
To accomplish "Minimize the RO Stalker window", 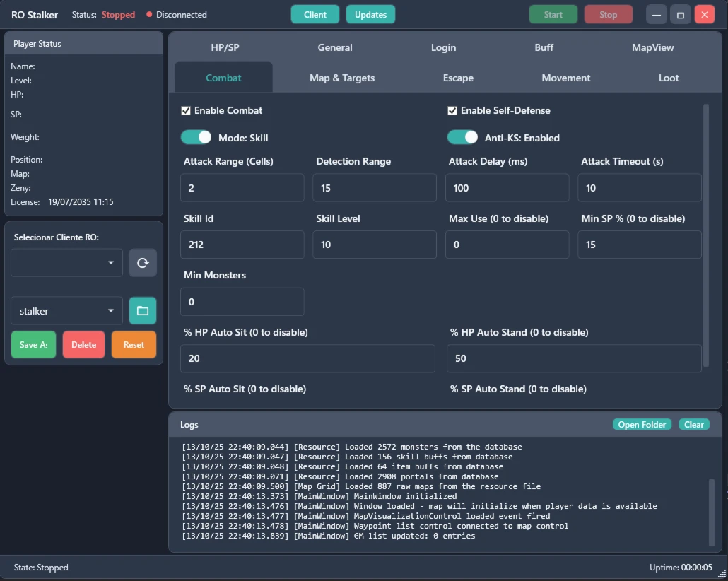I will pos(657,15).
